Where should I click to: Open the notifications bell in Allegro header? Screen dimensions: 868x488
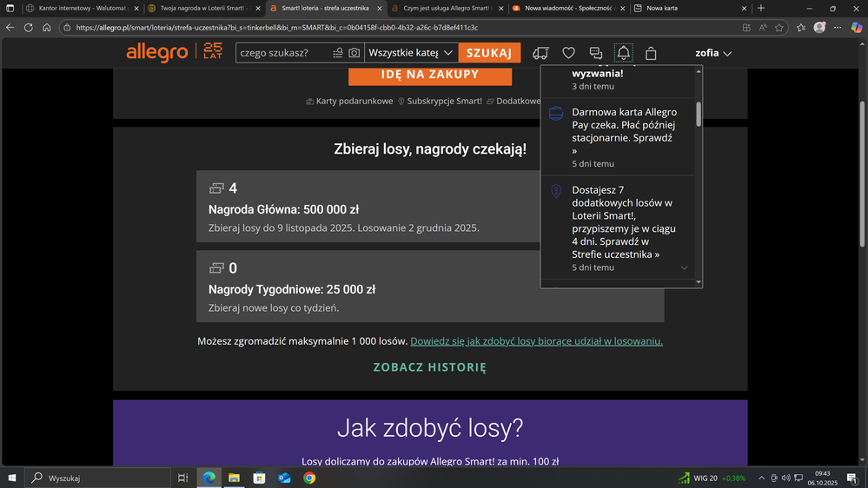[623, 53]
